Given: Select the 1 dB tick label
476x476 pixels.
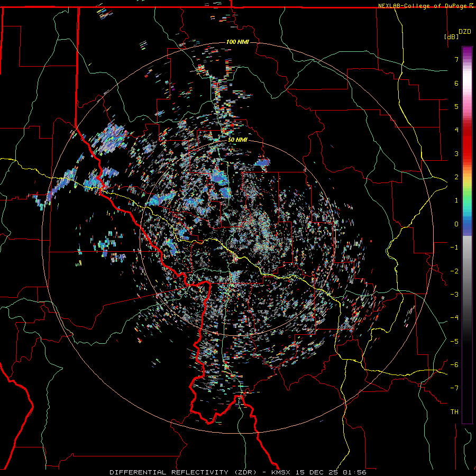Looking at the screenshot, I should [456, 200].
